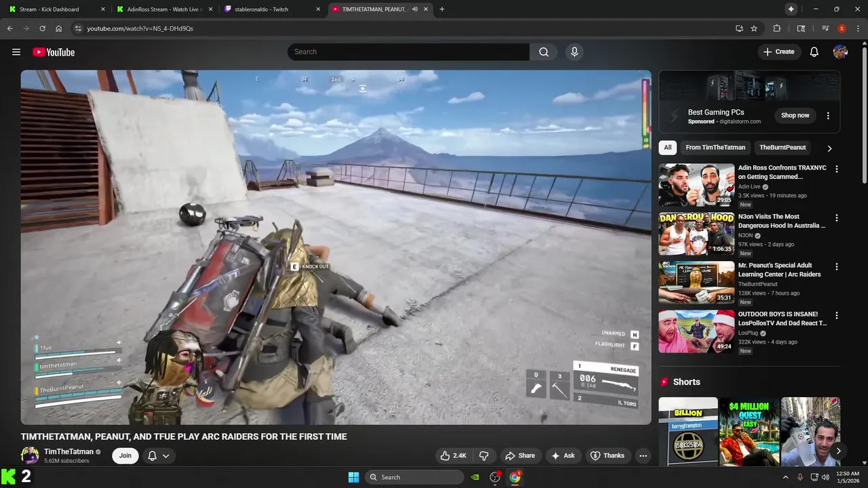Mute the YouTube tab via speaker icon
This screenshot has width=868, height=488.
coord(415,9)
